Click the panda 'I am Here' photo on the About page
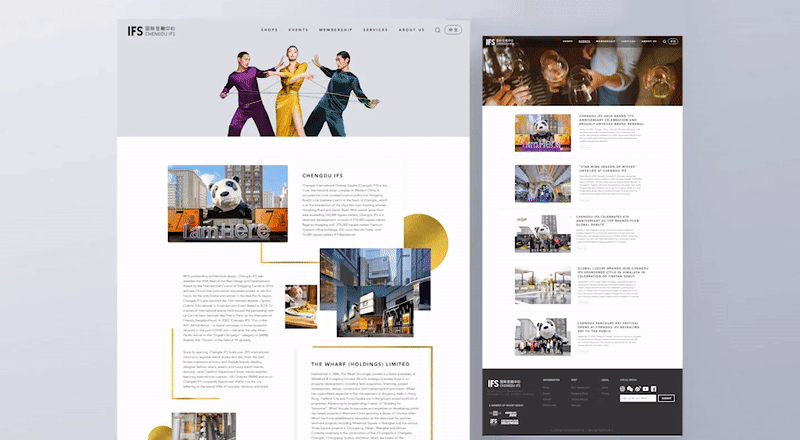Viewport: 800px width, 440px height. pyautogui.click(x=228, y=203)
